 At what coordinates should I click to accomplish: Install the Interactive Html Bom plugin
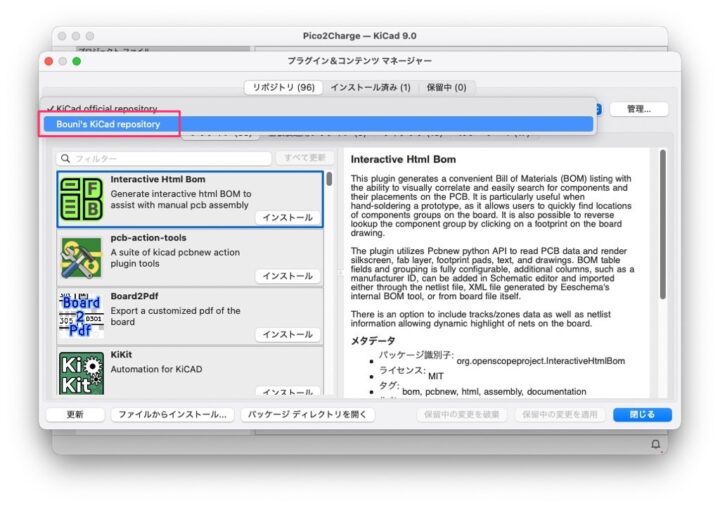[x=287, y=217]
